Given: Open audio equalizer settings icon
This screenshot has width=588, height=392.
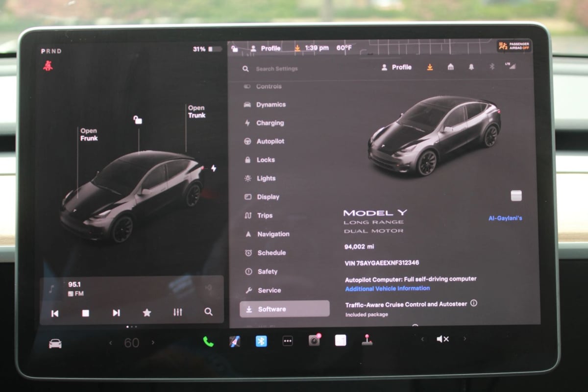Looking at the screenshot, I should coord(178,312).
